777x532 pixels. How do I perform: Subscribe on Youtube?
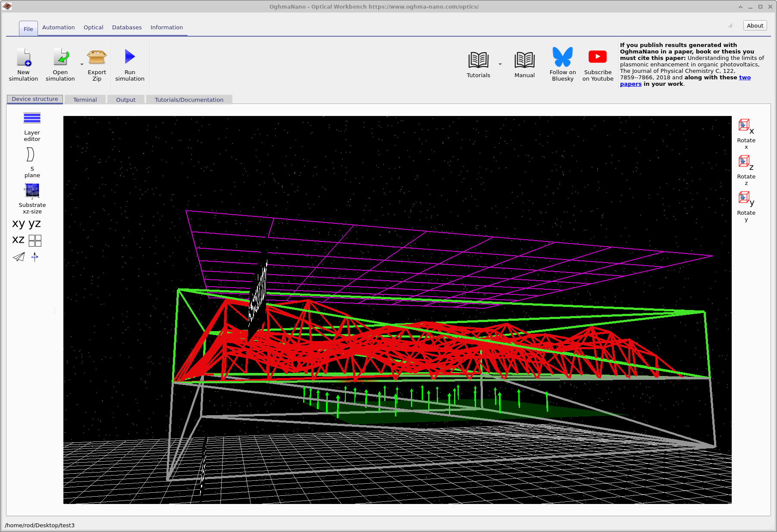[x=597, y=64]
